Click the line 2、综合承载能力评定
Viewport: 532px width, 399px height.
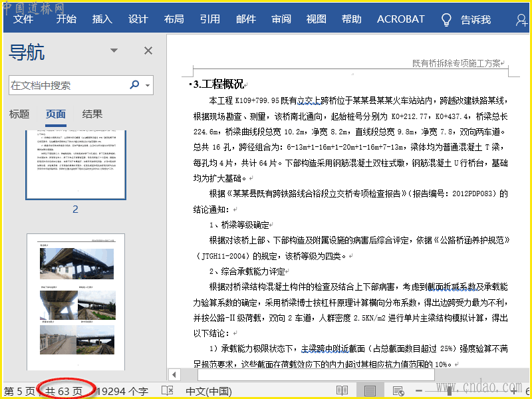click(247, 271)
